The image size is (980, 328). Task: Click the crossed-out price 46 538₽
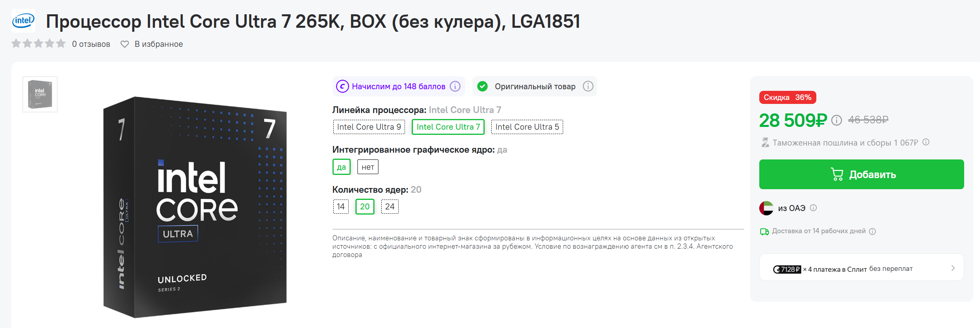[868, 120]
